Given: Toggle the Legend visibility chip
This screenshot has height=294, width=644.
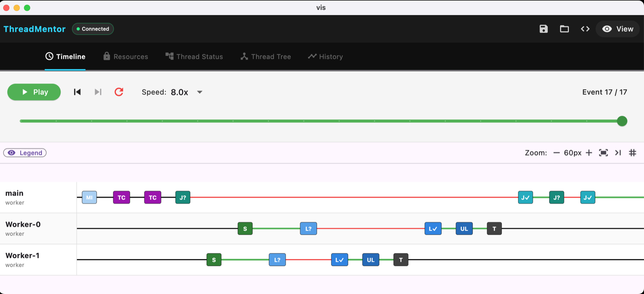Looking at the screenshot, I should point(25,153).
